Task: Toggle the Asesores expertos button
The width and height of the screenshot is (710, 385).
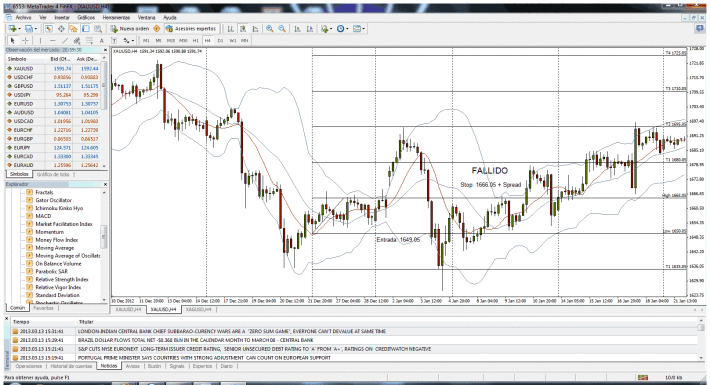Action: pos(192,29)
